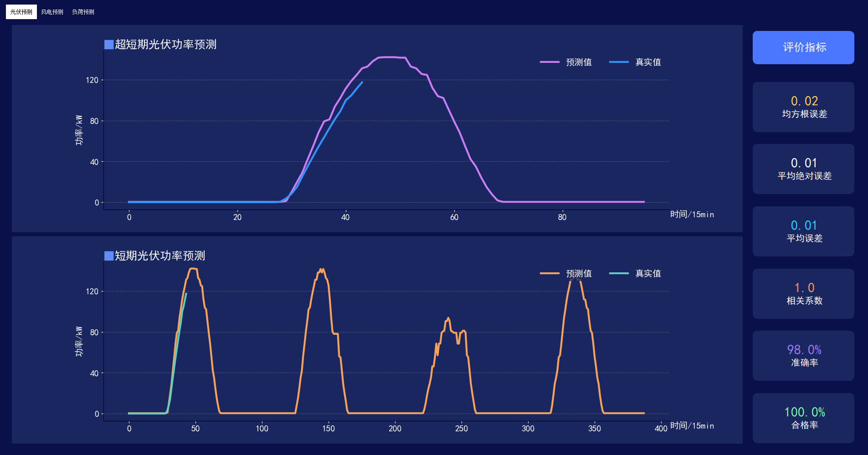The image size is (868, 455).
Task: Switch to the 负荷预测 tab
Action: coord(83,12)
